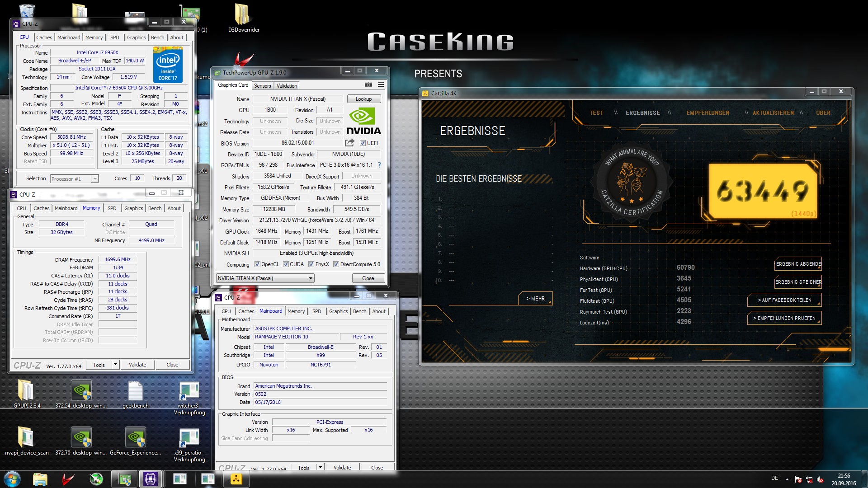Open the GPU-Z hamburger menu icon
Screen dimensions: 868x488
(381, 85)
